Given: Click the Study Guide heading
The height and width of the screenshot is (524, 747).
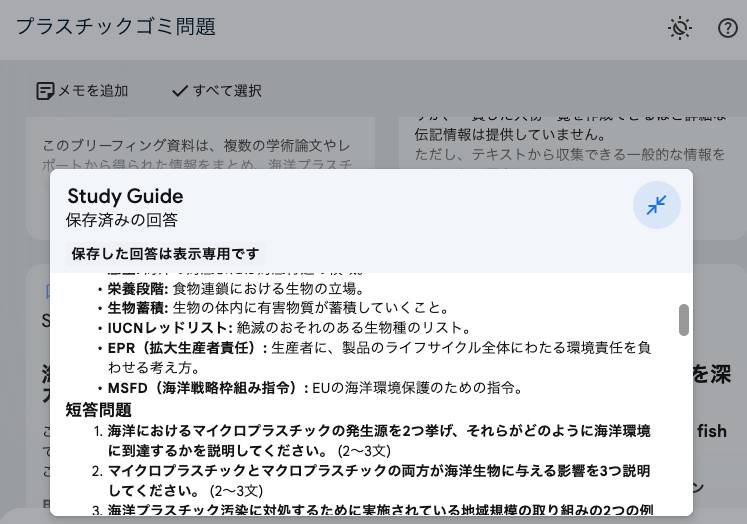Looking at the screenshot, I should [125, 196].
